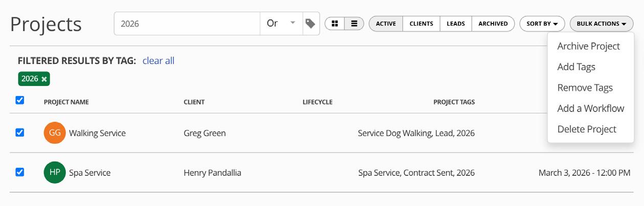Switch to grid view layout
Image resolution: width=644 pixels, height=206 pixels.
335,24
